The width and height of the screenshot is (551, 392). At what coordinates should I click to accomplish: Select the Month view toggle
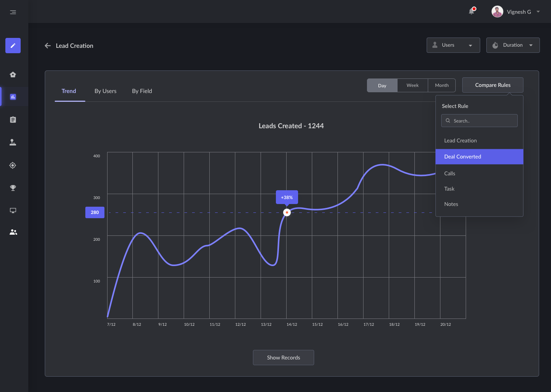point(442,85)
